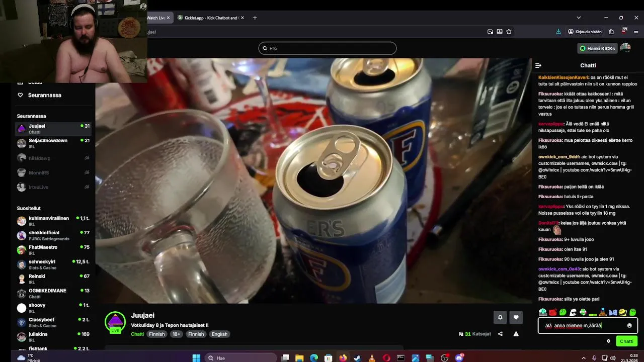Open recommended channel shokkiofficial

(x=53, y=235)
